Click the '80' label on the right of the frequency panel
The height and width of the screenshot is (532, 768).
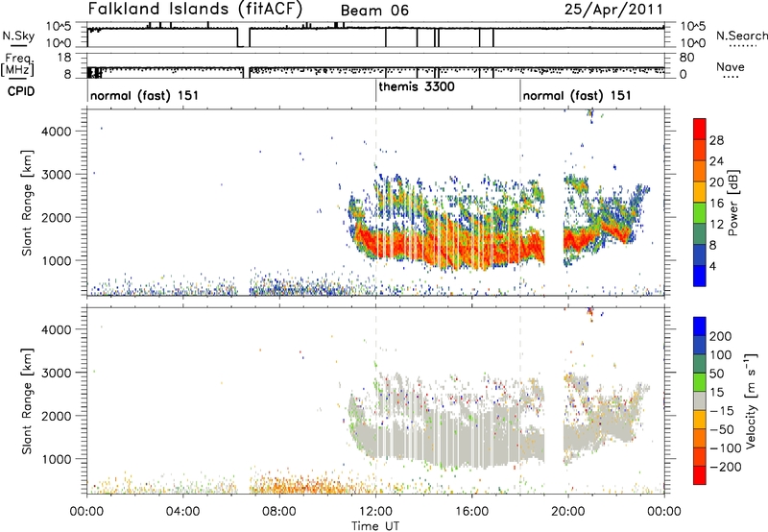tap(687, 58)
